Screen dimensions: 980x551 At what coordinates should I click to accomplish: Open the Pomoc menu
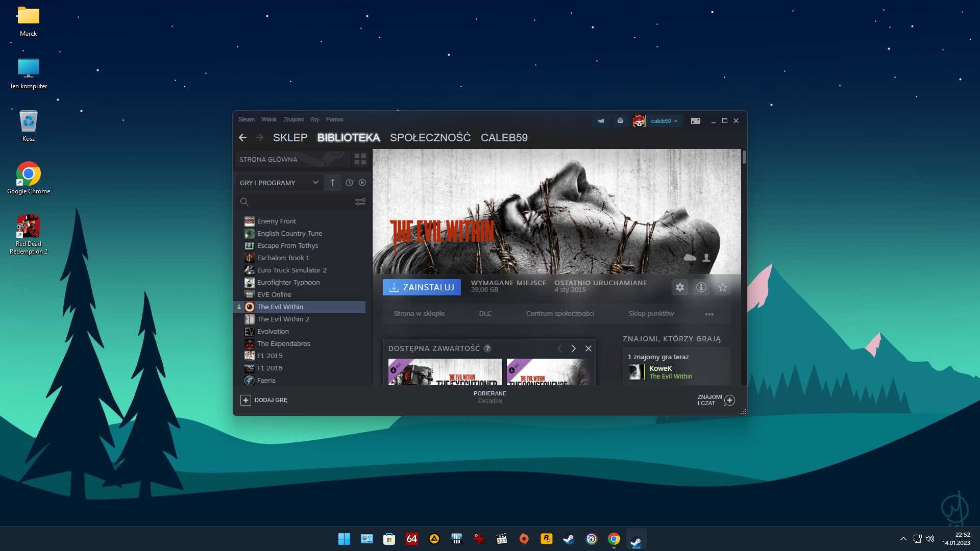pos(335,119)
